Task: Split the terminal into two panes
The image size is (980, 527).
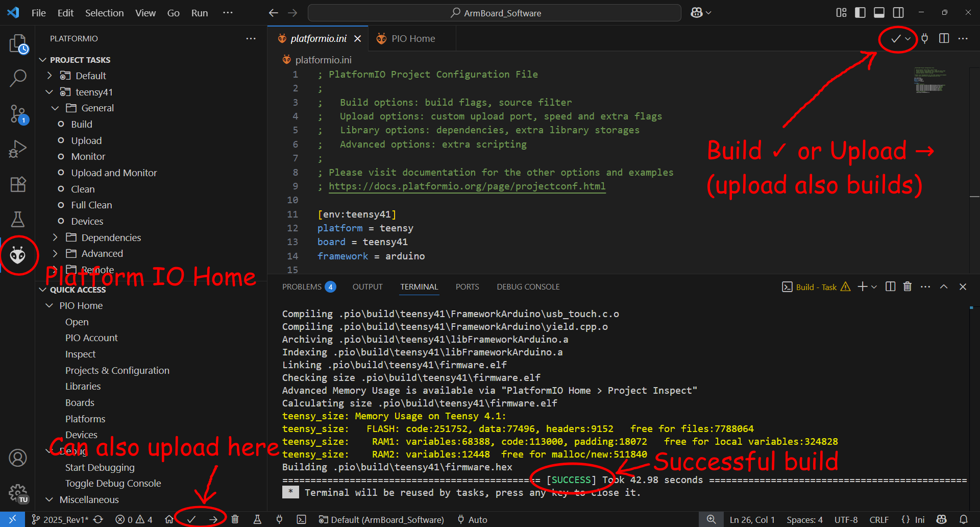Action: pos(890,286)
